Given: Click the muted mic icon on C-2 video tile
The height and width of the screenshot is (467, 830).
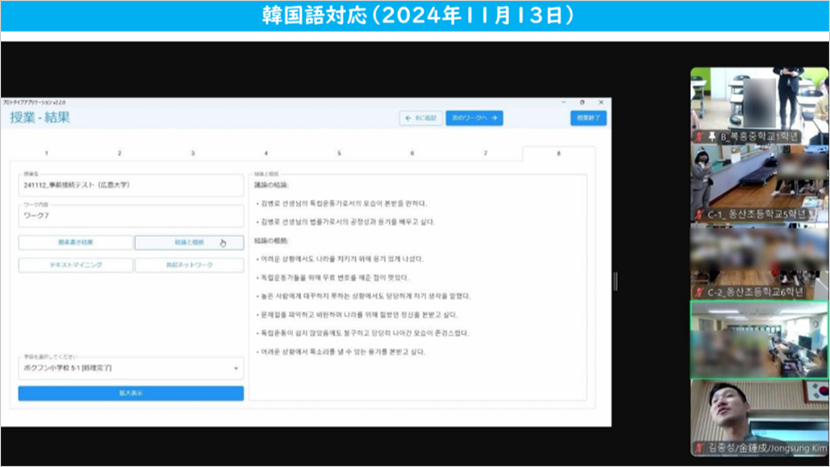Looking at the screenshot, I should click(699, 292).
